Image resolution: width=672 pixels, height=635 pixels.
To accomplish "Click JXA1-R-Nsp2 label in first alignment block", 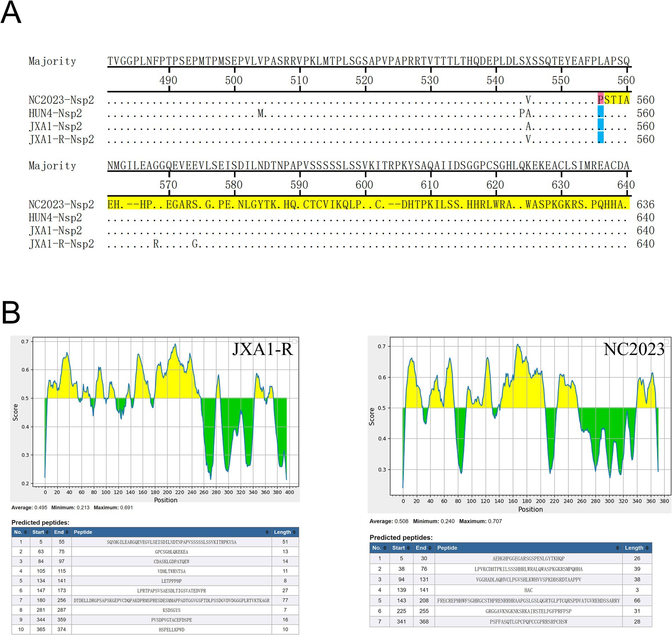I will click(61, 139).
